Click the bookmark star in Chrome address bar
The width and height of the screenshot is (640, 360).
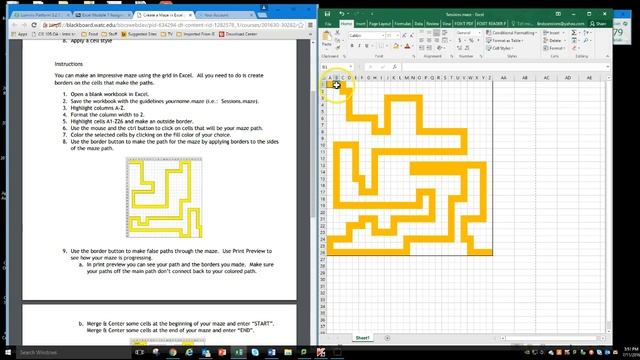click(x=301, y=25)
